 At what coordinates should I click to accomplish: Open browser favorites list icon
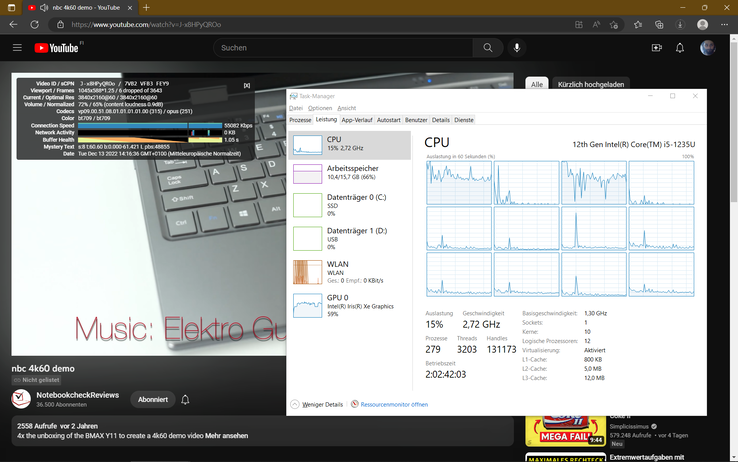point(638,24)
